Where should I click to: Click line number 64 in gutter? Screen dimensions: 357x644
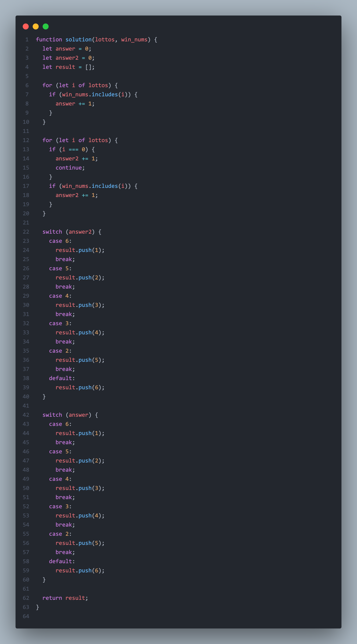click(x=26, y=616)
